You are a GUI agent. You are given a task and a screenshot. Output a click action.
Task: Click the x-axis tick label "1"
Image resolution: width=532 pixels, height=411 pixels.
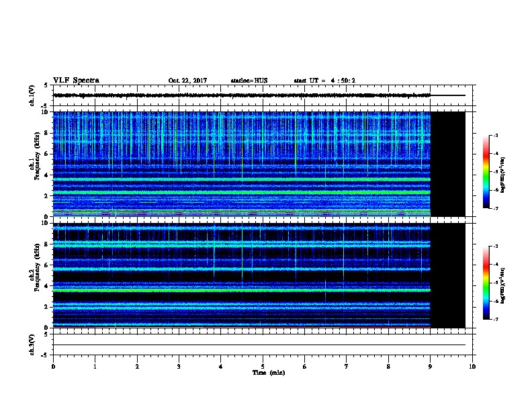95,367
